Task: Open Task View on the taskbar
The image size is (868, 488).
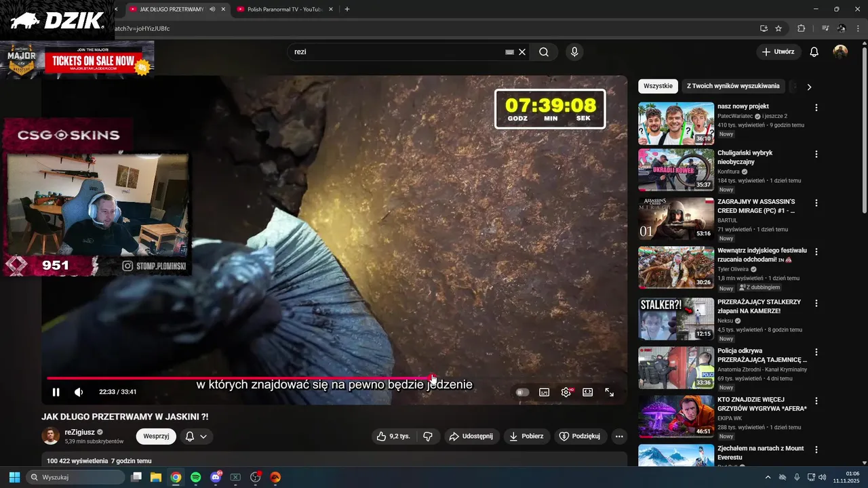Action: point(136,477)
